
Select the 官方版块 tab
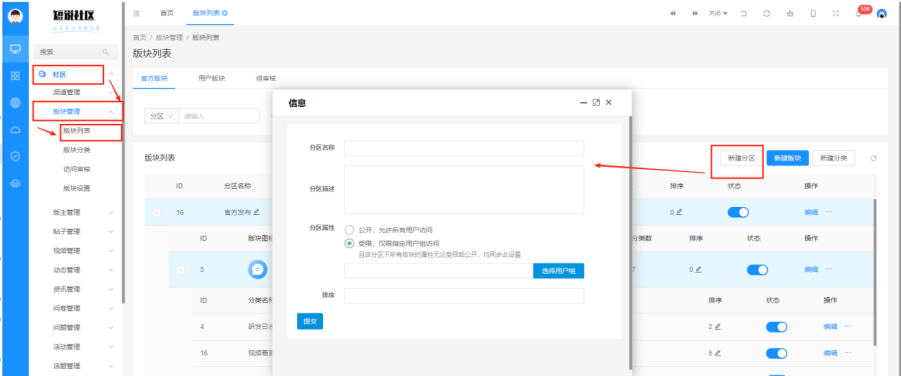coord(154,78)
